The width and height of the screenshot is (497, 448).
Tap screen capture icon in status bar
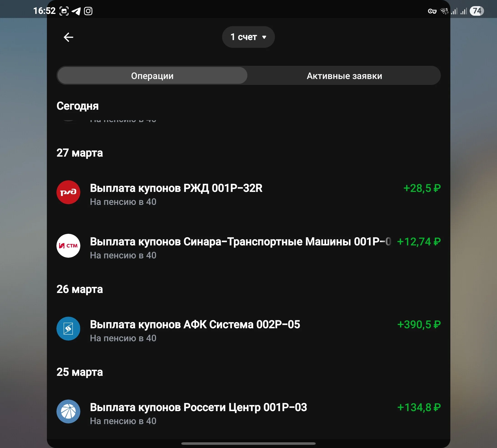tap(64, 11)
